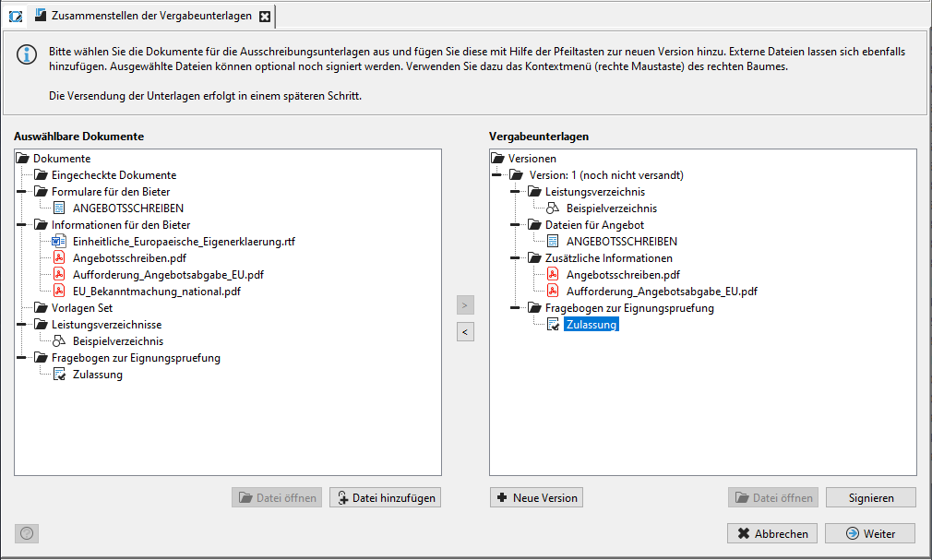Select ANGEBOTSSCHREIBEN form icon in left tree
This screenshot has width=932, height=560.
[59, 209]
